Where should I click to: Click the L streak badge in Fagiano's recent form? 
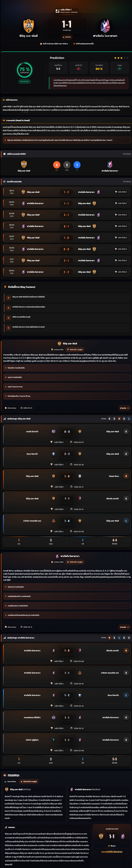(119, 638)
